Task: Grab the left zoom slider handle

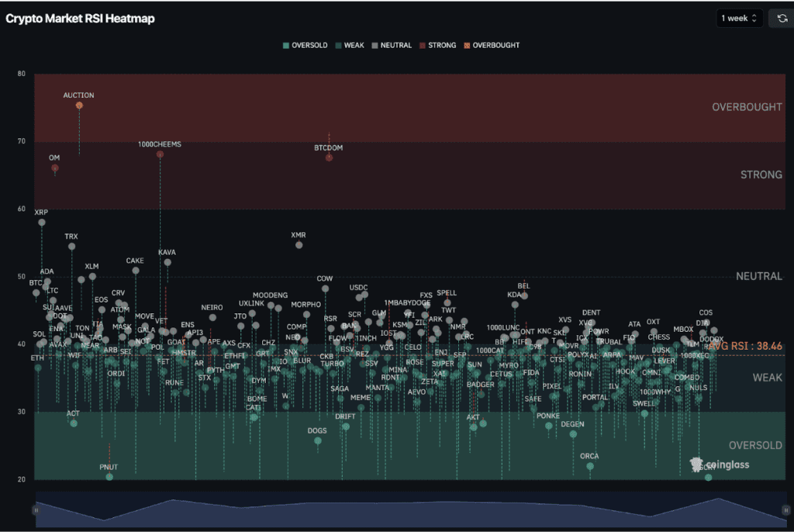Action: pyautogui.click(x=36, y=510)
